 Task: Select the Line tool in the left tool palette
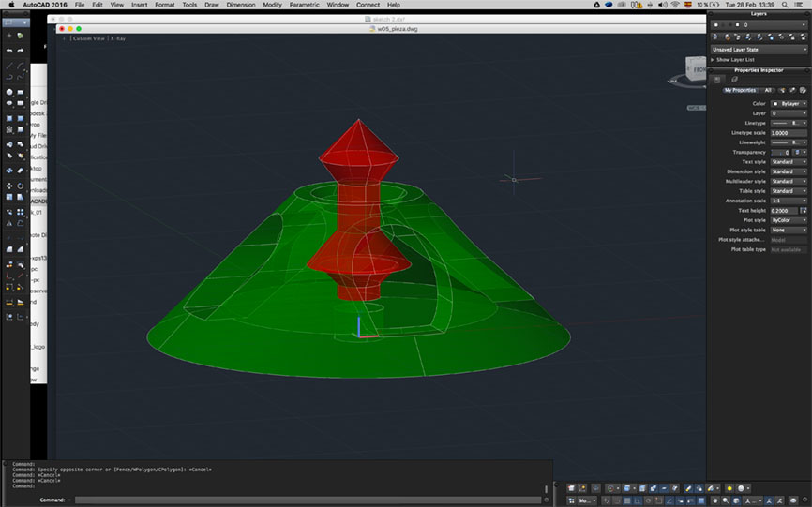(x=9, y=66)
